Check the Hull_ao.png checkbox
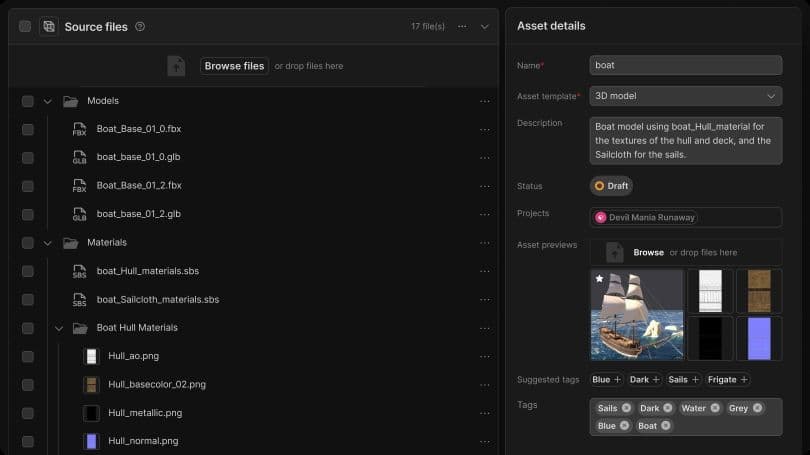 28,356
